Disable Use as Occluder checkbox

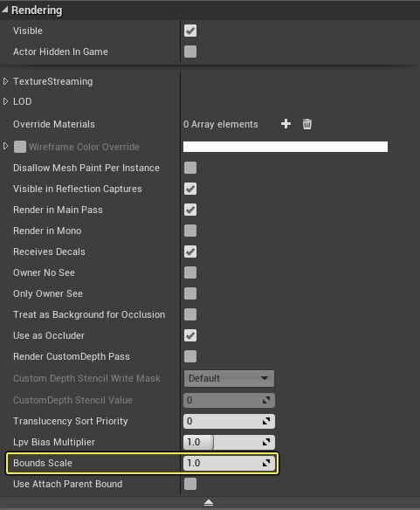[190, 335]
